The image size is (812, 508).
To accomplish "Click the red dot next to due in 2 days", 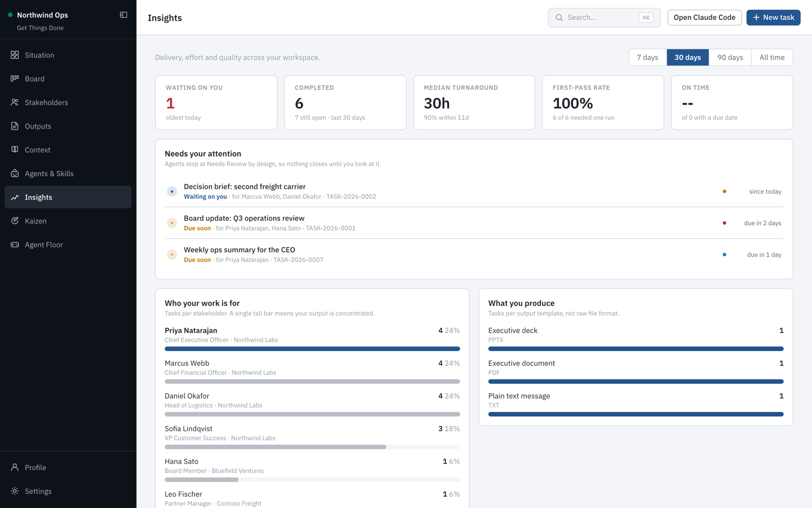I will pyautogui.click(x=724, y=223).
